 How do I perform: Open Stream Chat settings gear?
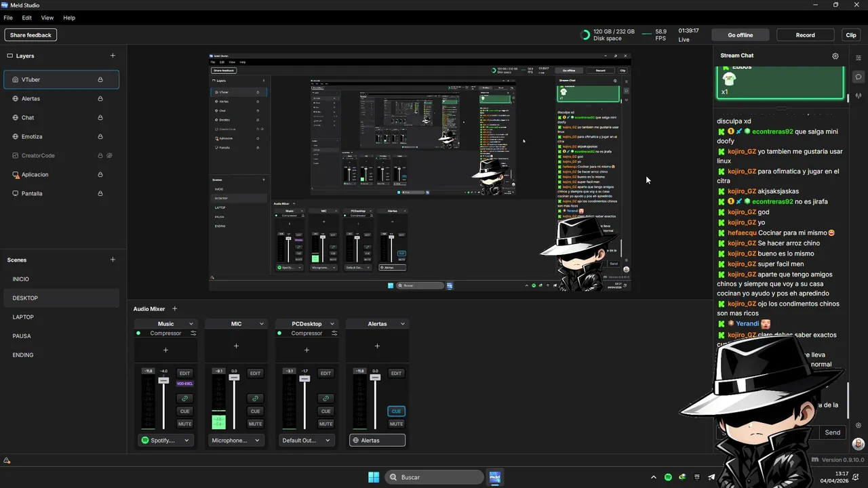coord(835,56)
